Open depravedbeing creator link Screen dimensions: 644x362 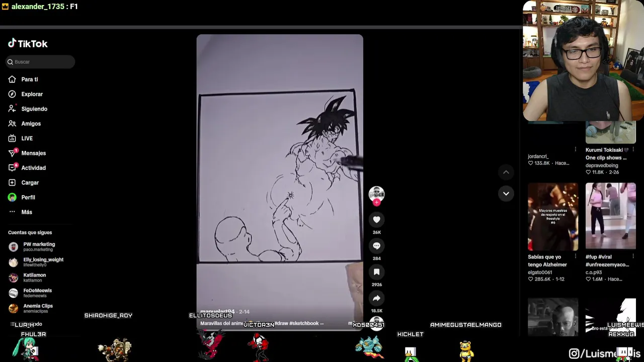(602, 165)
